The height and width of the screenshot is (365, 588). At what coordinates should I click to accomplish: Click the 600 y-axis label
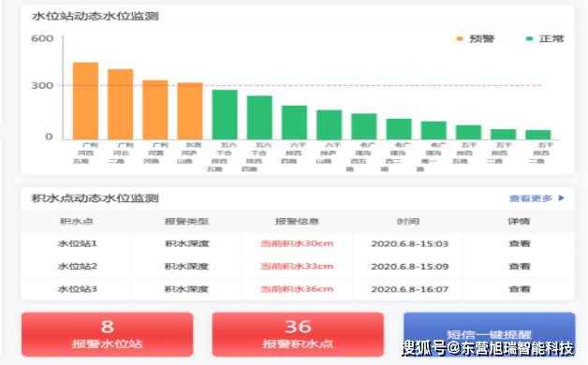pos(42,38)
